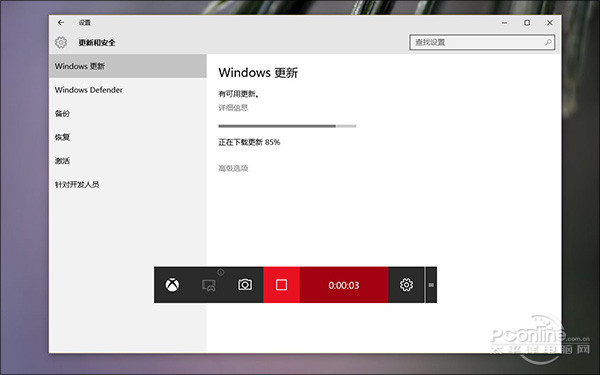Maximize the Settings window
Image resolution: width=600 pixels, height=375 pixels.
tap(527, 23)
